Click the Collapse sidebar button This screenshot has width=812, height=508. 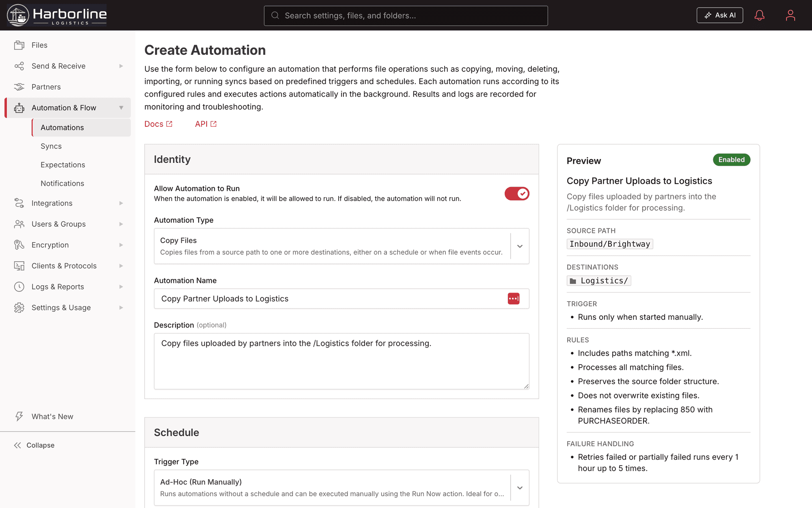pos(34,445)
